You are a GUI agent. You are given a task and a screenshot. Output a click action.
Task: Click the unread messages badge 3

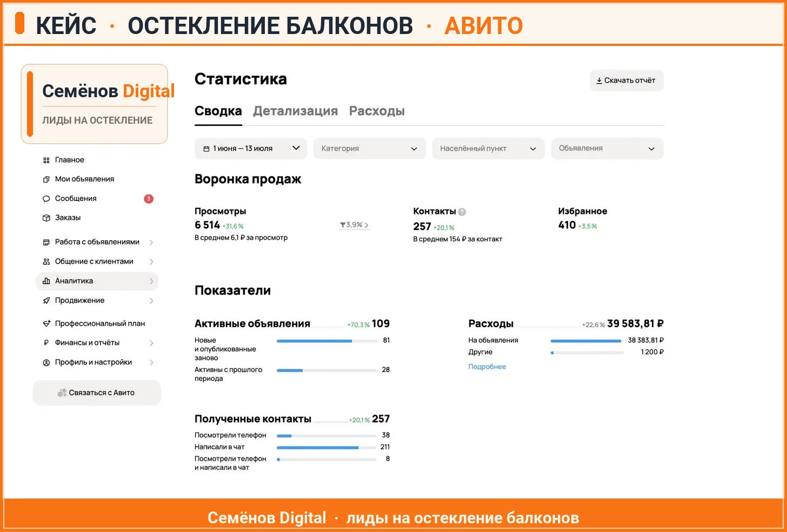click(x=149, y=199)
